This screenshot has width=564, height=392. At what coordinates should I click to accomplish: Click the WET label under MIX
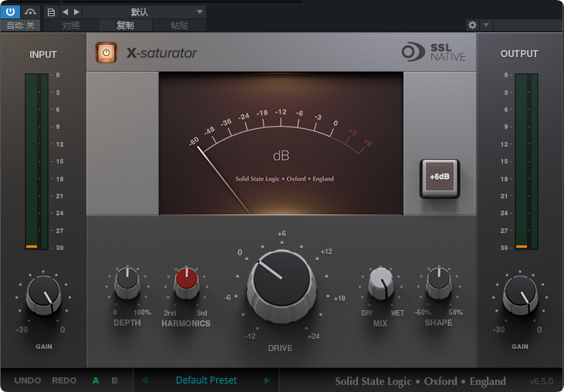pos(397,313)
